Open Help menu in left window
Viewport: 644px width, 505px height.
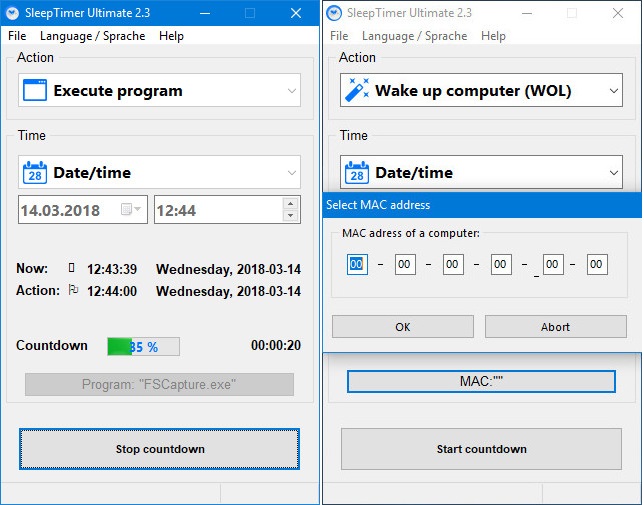point(171,36)
